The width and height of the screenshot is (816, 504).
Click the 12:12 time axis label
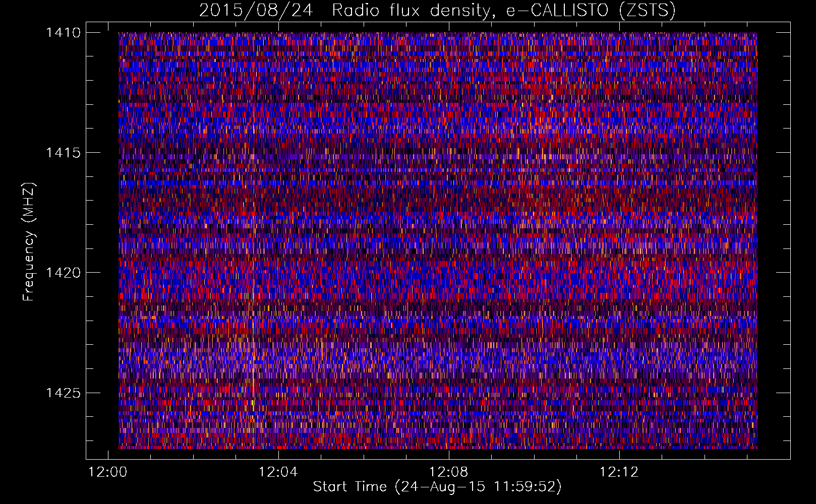[x=619, y=472]
